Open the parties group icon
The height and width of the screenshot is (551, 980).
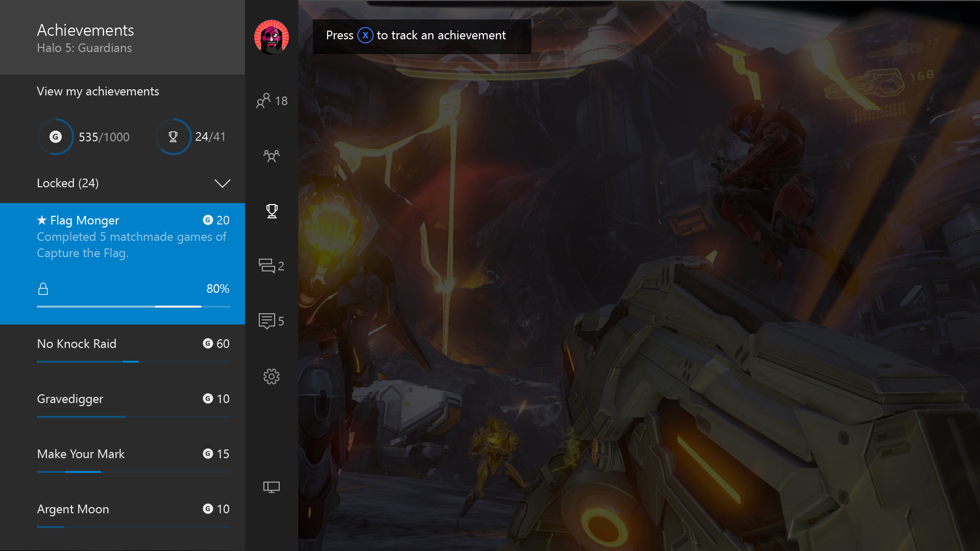(272, 156)
